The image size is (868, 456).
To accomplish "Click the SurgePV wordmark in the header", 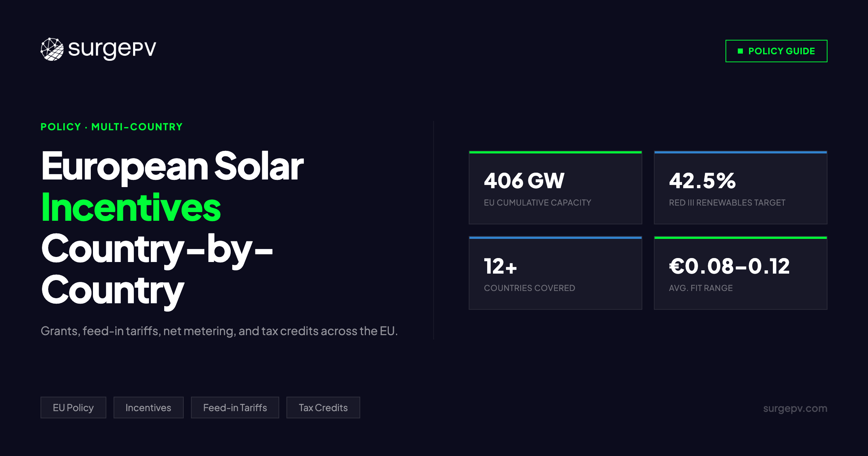I will (x=112, y=50).
